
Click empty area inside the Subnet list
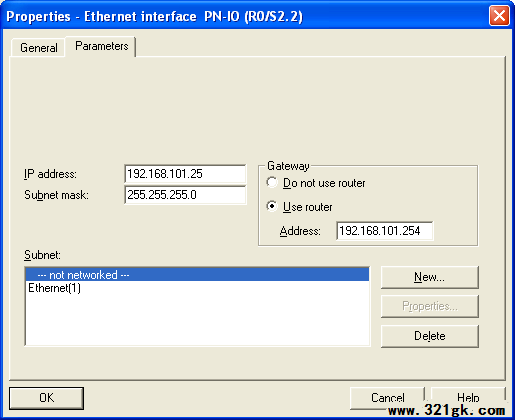point(197,320)
